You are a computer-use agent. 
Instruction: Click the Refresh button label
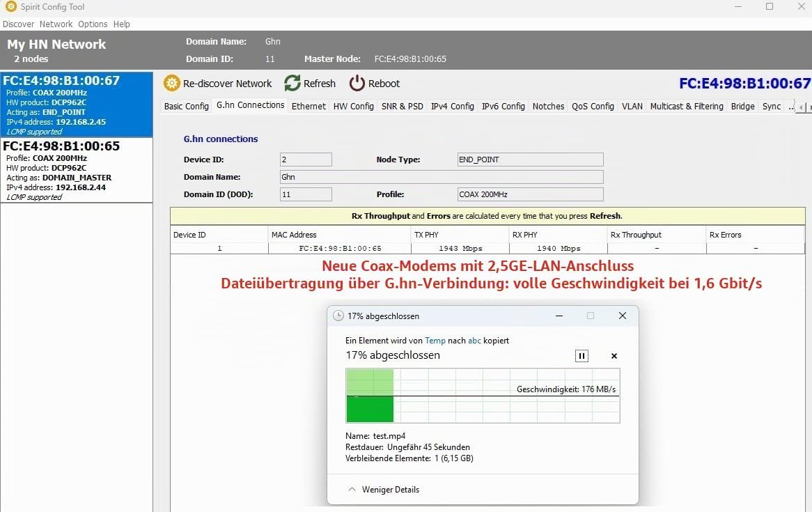click(x=320, y=84)
